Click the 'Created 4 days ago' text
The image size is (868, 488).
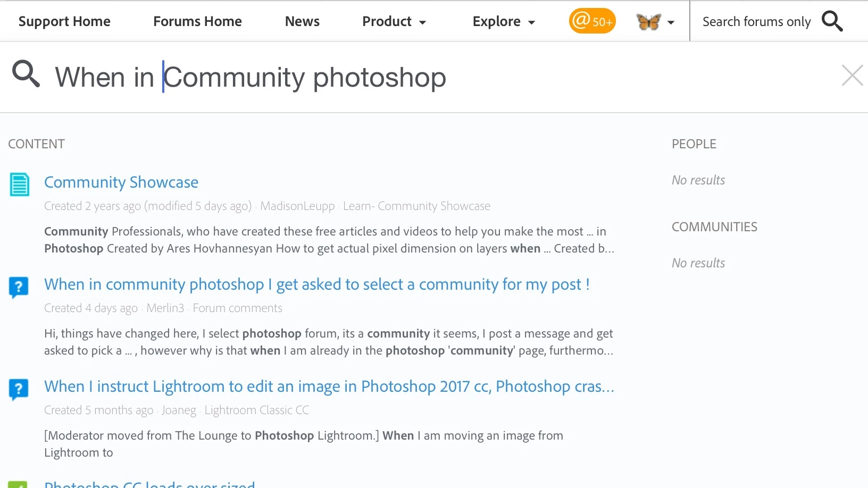pyautogui.click(x=91, y=308)
